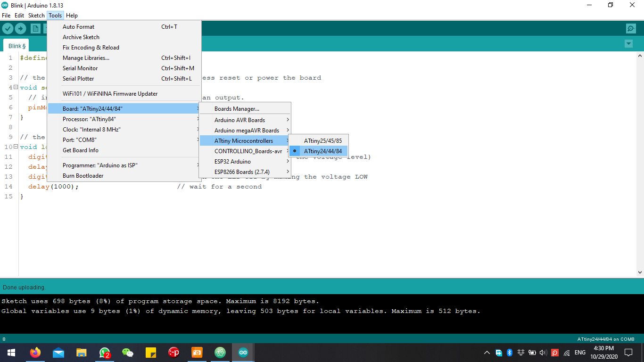The width and height of the screenshot is (644, 362).
Task: Open the Edit menu
Action: pos(19,16)
